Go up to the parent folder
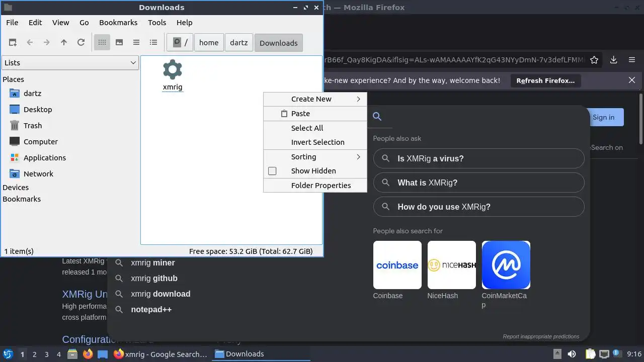Screen dimensions: 644x362 coord(64,43)
